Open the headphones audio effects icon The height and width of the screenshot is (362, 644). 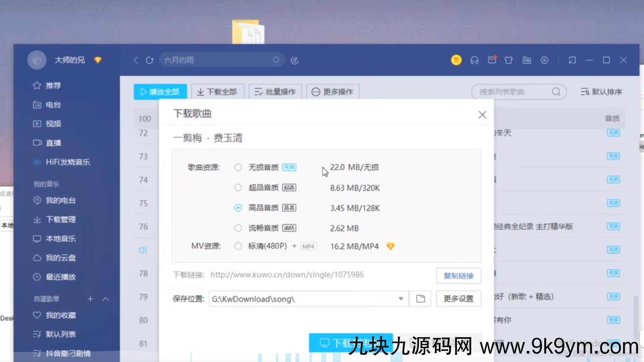(x=474, y=60)
